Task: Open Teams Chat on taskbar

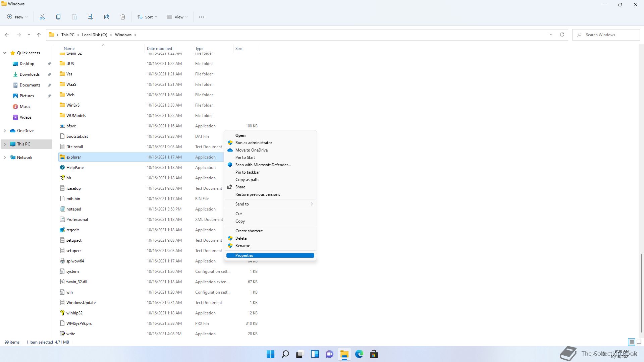Action: (330, 354)
